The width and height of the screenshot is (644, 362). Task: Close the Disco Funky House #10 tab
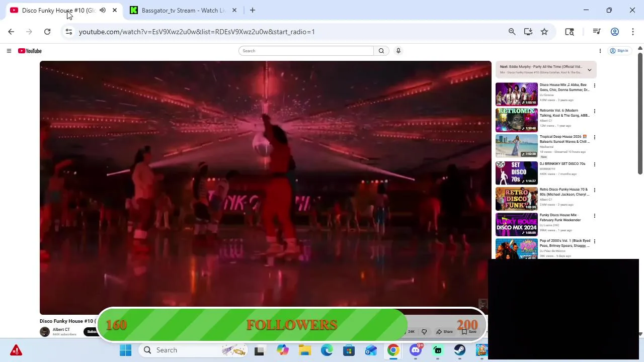[115, 10]
